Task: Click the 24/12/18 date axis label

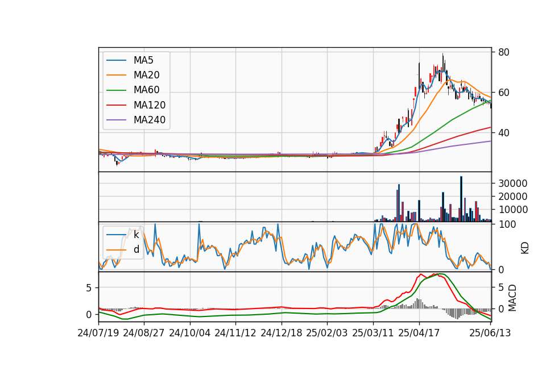Action: (282, 333)
